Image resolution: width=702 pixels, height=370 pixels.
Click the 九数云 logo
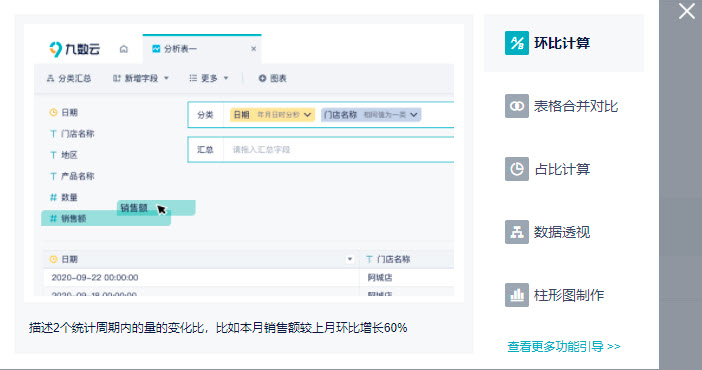[x=74, y=49]
